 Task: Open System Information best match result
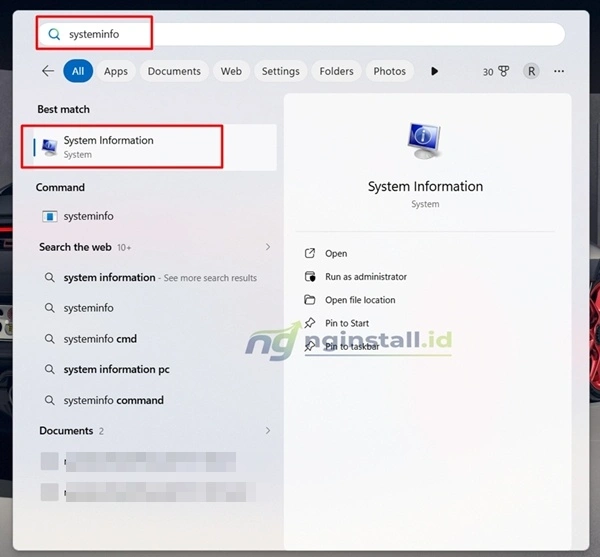155,147
